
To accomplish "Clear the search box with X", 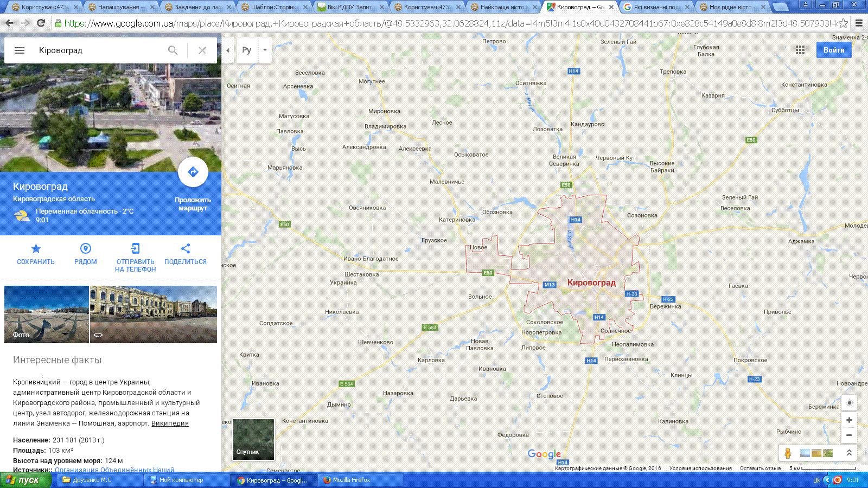I will pos(202,50).
